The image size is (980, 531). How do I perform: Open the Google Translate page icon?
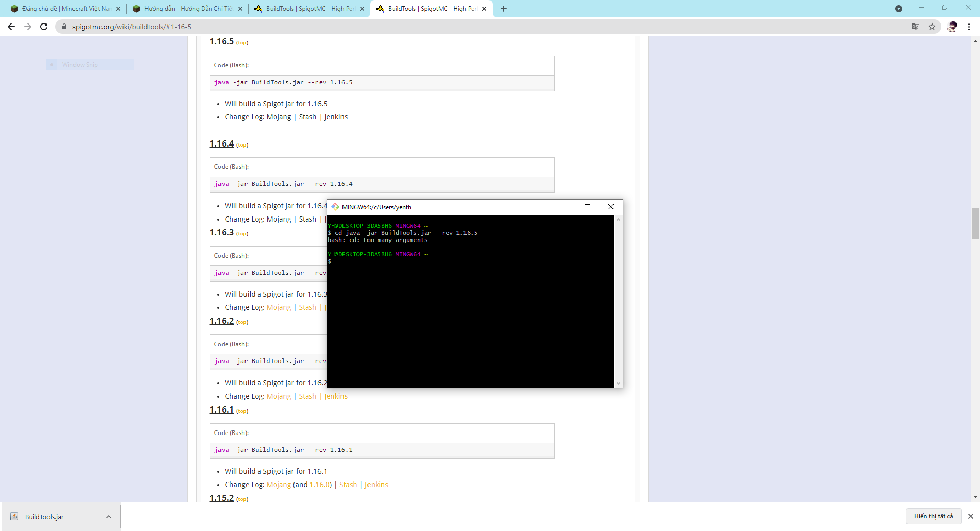(916, 27)
